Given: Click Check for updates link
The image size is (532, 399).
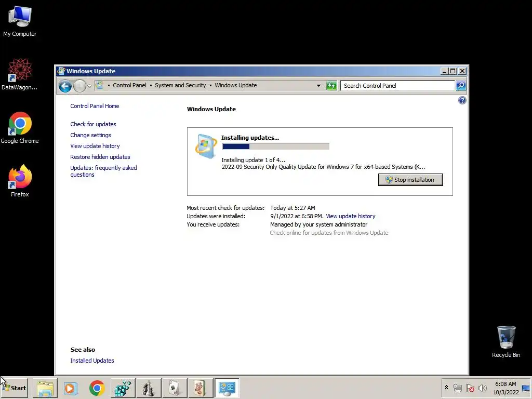Looking at the screenshot, I should click(94, 124).
